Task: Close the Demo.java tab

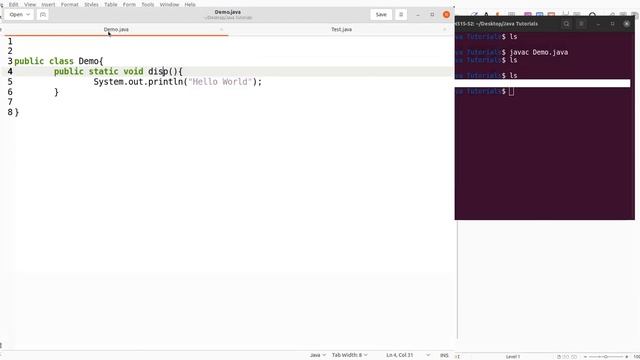Action: pyautogui.click(x=221, y=29)
